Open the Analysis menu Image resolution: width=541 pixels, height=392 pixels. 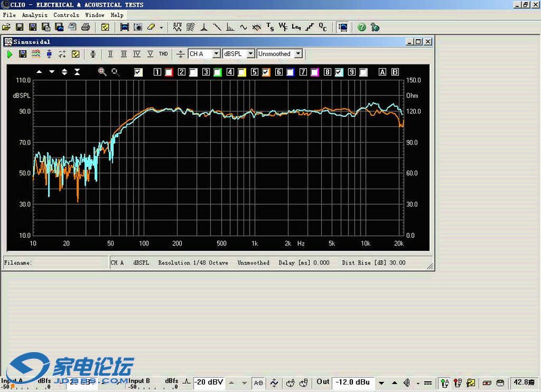34,15
